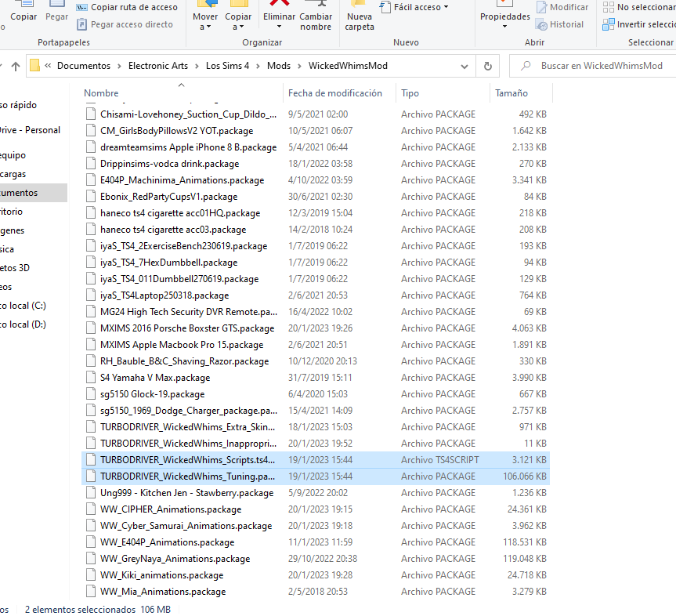
Task: Click file icon of haneco ts4 cigarette acc03.package
Action: tap(91, 230)
